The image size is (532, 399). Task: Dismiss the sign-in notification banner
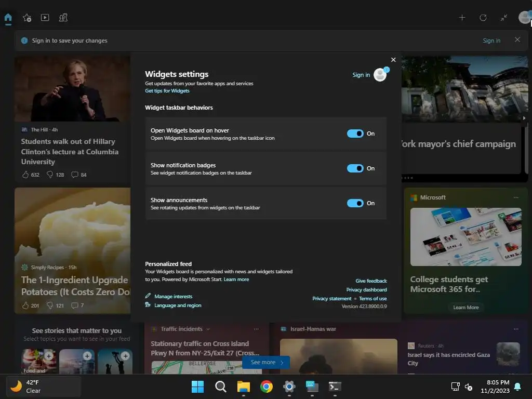pyautogui.click(x=517, y=39)
